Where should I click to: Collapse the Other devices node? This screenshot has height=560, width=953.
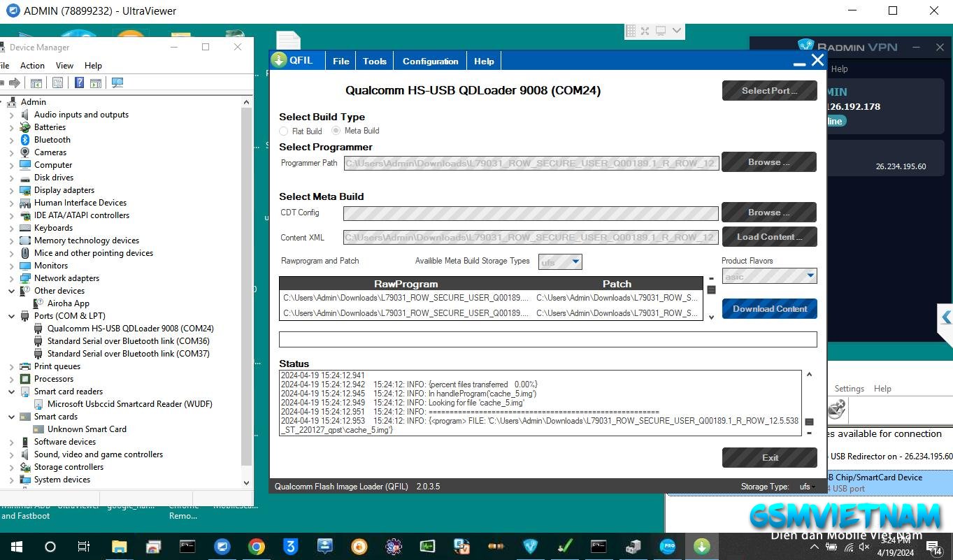(11, 291)
